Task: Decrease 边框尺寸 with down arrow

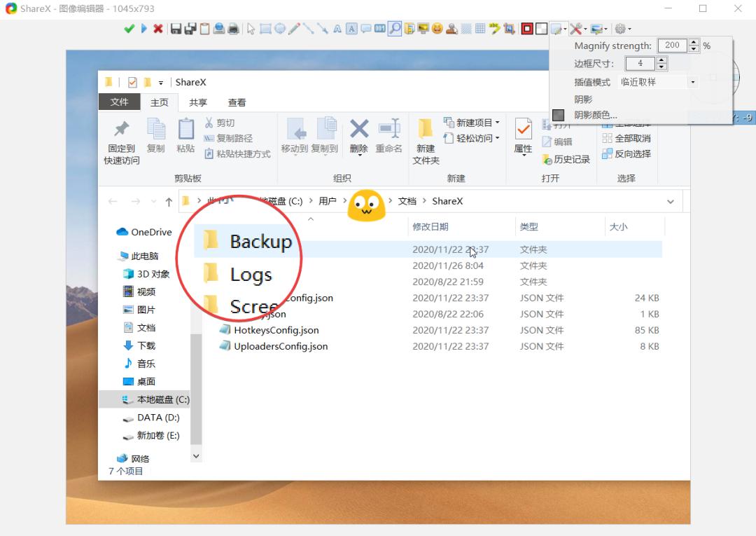Action: [x=661, y=67]
